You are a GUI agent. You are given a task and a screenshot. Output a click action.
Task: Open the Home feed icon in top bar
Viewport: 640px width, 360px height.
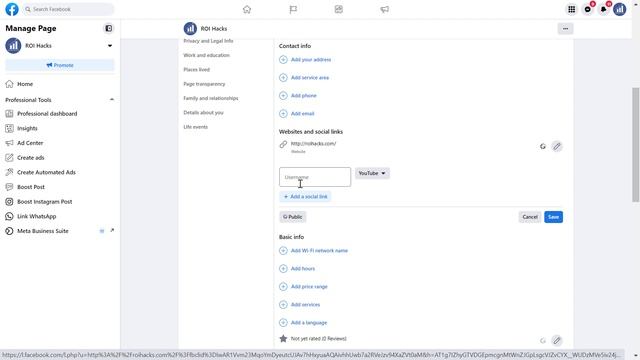(247, 9)
